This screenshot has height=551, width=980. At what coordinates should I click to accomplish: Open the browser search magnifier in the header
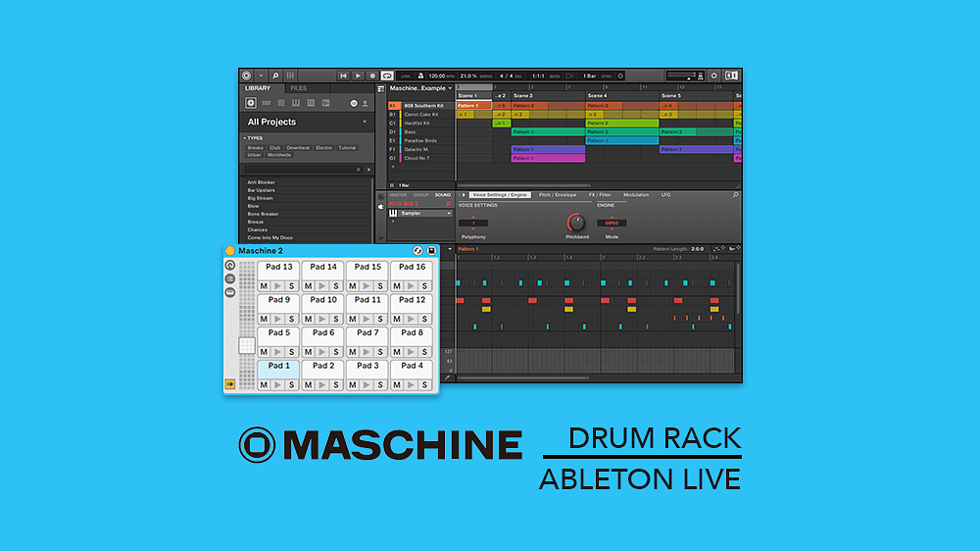275,75
